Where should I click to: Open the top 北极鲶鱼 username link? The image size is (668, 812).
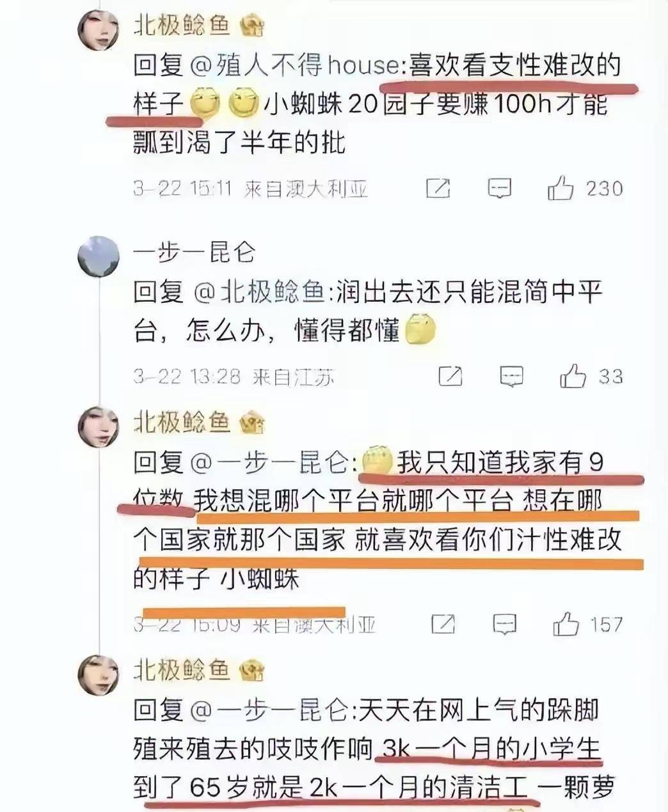(x=181, y=26)
